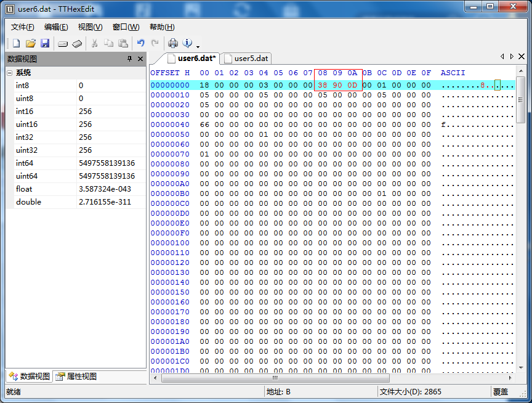The width and height of the screenshot is (532, 403).
Task: Click byte 18 at start of row 00000000
Action: [x=204, y=85]
